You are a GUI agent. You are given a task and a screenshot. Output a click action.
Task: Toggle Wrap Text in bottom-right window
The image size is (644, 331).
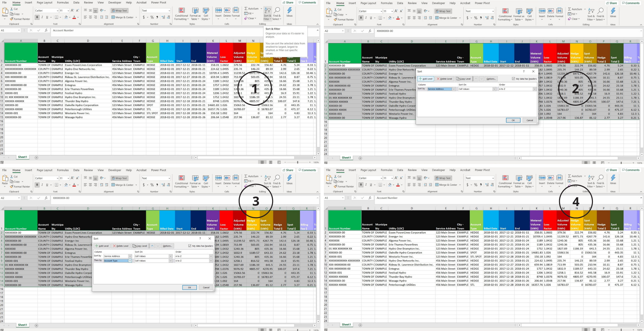point(443,178)
